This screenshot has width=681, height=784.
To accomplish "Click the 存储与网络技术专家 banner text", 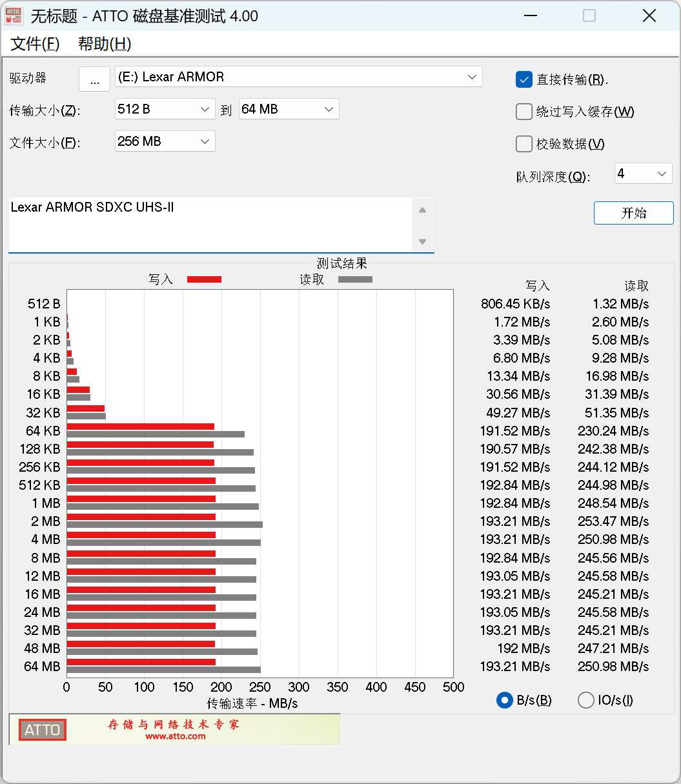I will pyautogui.click(x=174, y=724).
